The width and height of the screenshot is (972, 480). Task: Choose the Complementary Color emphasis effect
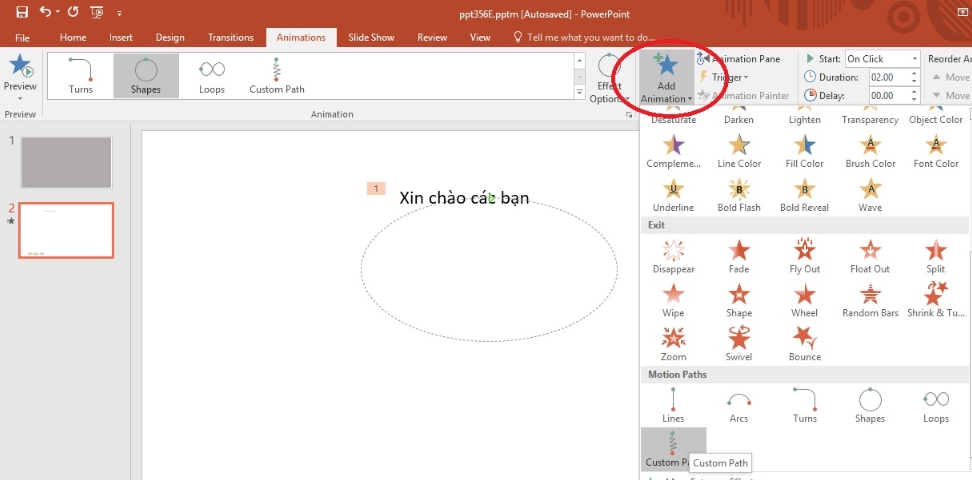click(673, 151)
